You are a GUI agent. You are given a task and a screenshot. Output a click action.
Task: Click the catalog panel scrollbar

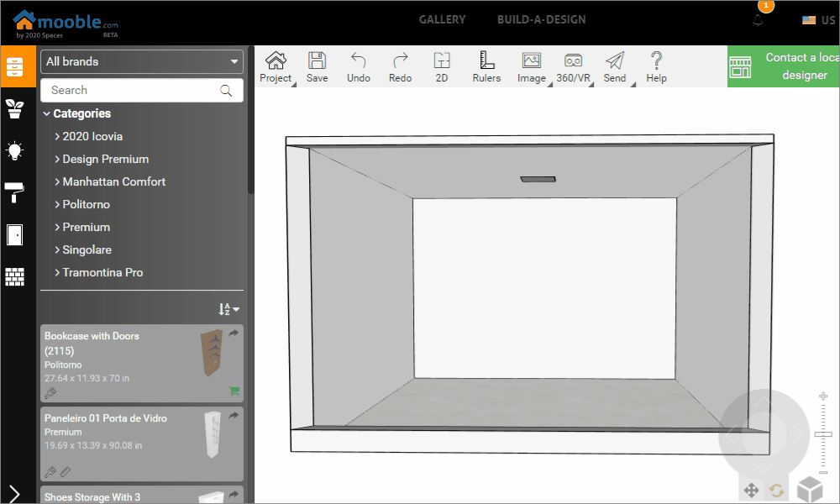pyautogui.click(x=250, y=120)
